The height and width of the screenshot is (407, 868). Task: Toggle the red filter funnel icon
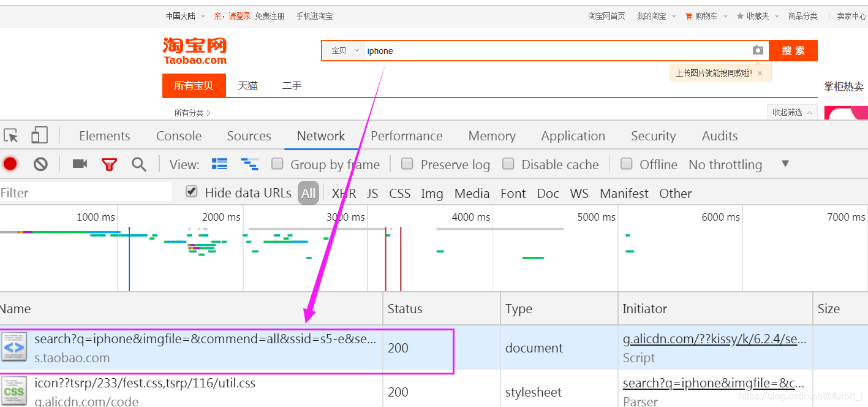[109, 164]
